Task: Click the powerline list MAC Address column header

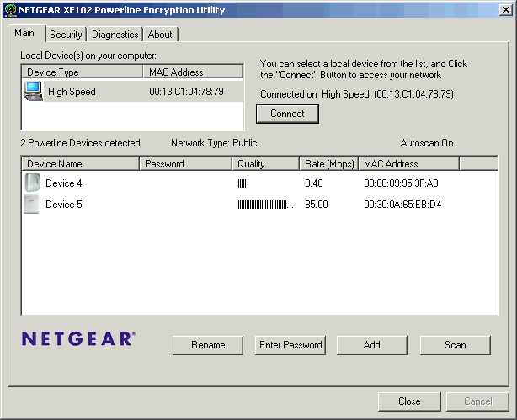Action: tap(409, 164)
